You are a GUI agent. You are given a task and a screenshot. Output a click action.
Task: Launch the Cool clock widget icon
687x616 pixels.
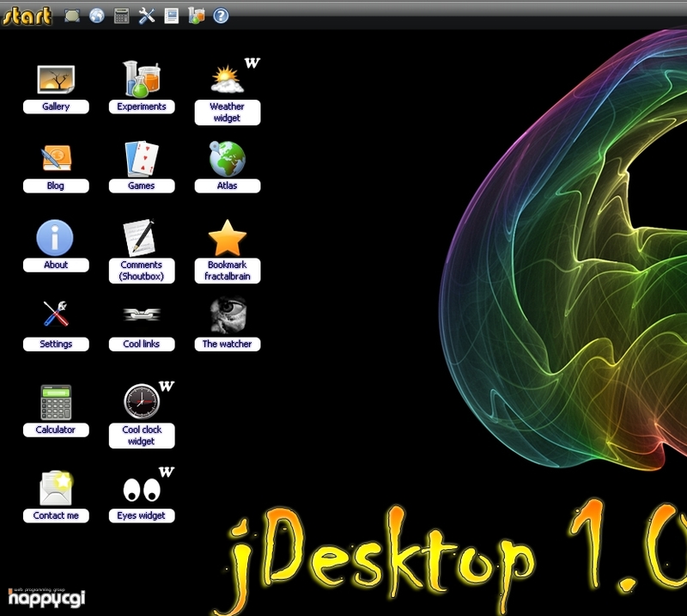coord(142,401)
